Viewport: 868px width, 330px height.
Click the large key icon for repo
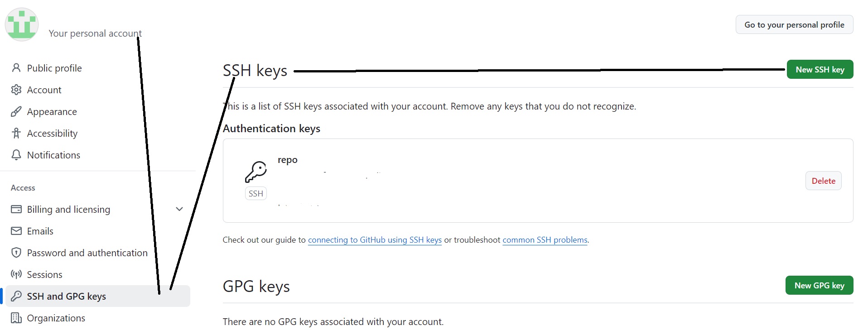pyautogui.click(x=256, y=172)
